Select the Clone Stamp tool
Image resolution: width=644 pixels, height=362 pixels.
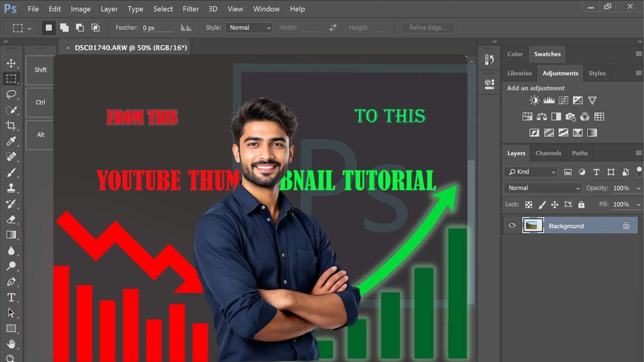coord(11,188)
